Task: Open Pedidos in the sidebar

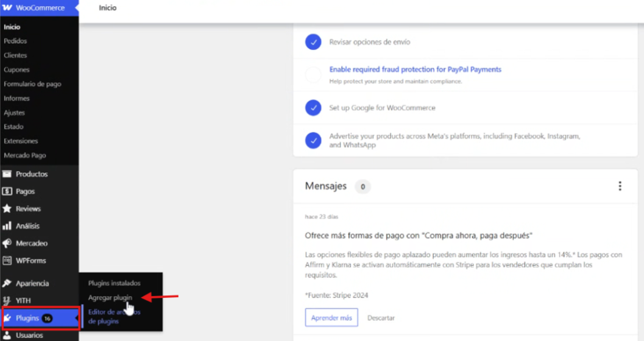Action: tap(15, 41)
